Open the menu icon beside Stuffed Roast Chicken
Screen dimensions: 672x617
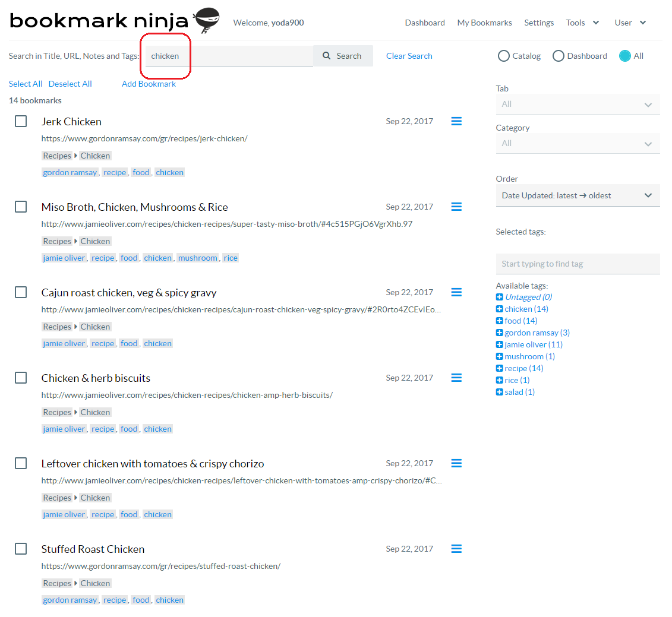456,548
